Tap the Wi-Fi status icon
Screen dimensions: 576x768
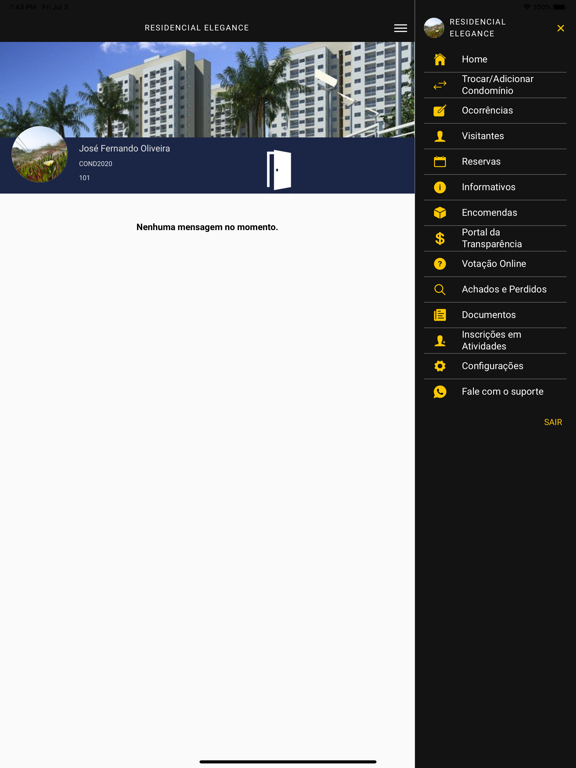(x=527, y=7)
